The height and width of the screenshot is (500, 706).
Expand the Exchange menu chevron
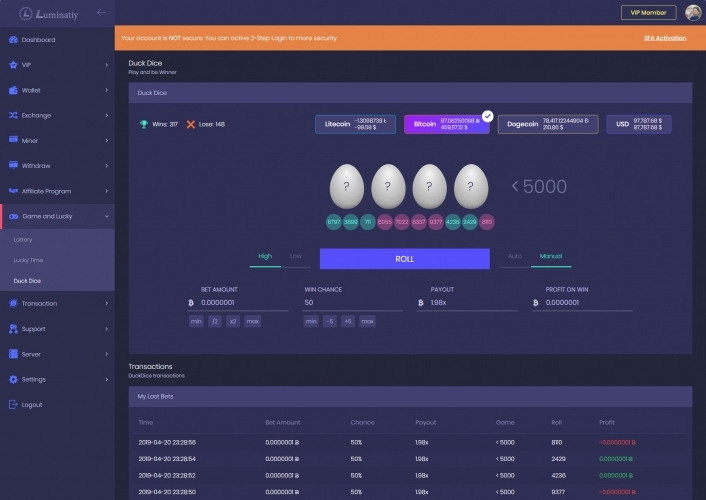click(x=106, y=115)
